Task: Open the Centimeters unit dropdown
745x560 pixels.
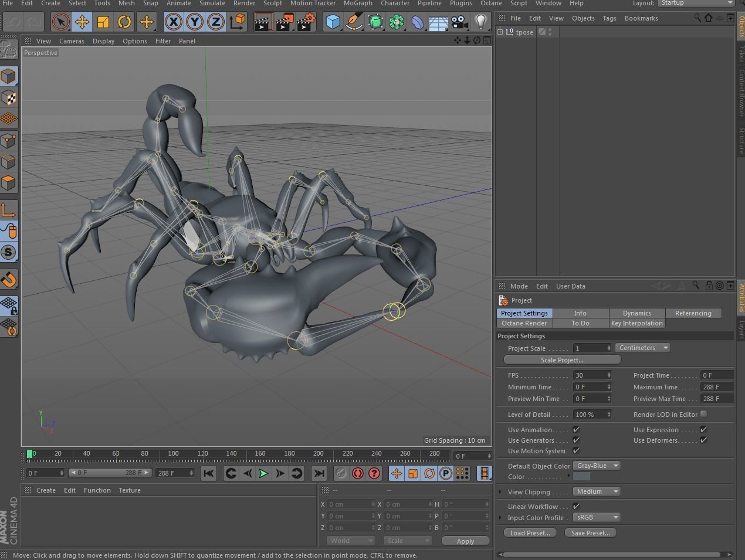Action: pyautogui.click(x=643, y=348)
